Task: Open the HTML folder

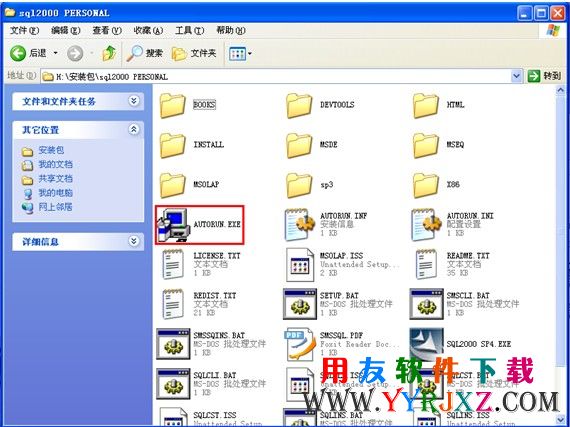Action: point(439,105)
